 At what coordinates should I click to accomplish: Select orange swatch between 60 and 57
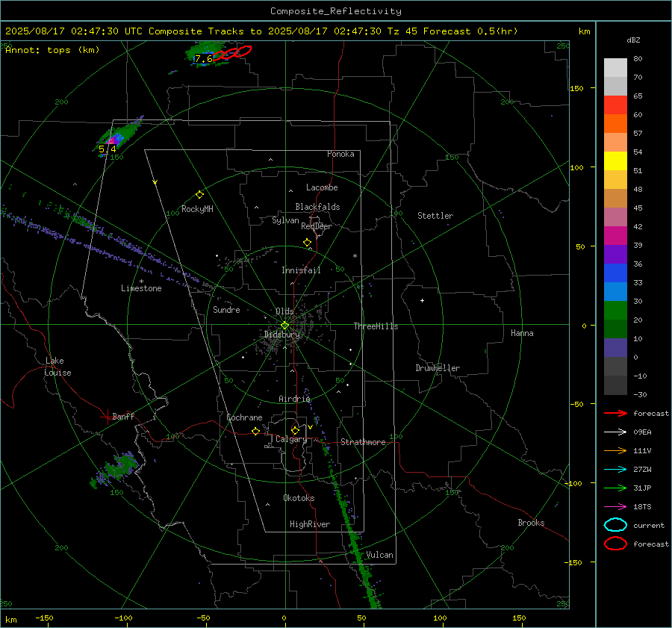615,124
